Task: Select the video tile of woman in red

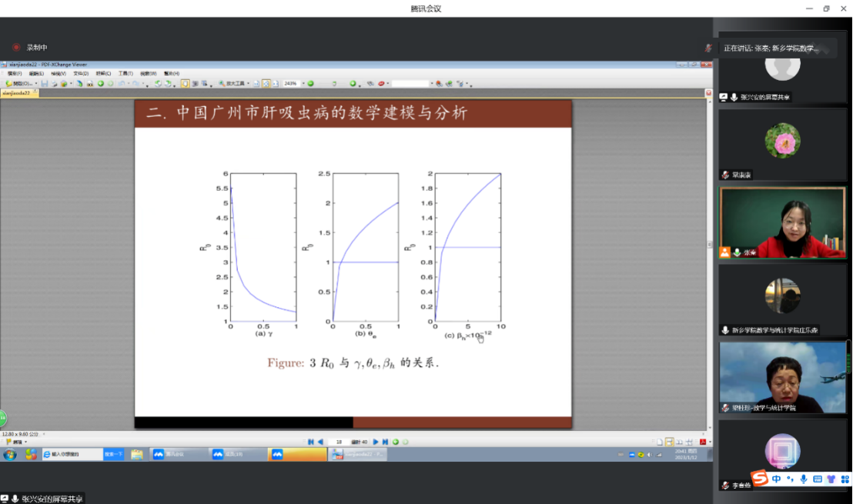Action: pos(782,222)
